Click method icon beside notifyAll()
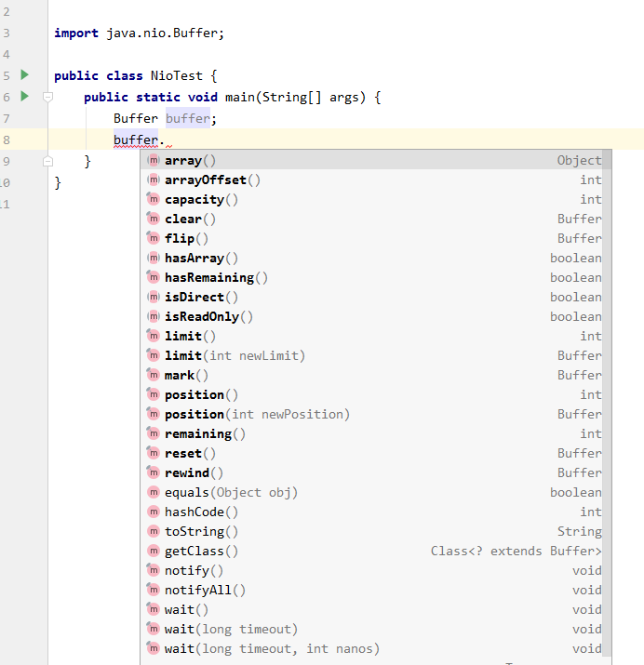 [154, 590]
